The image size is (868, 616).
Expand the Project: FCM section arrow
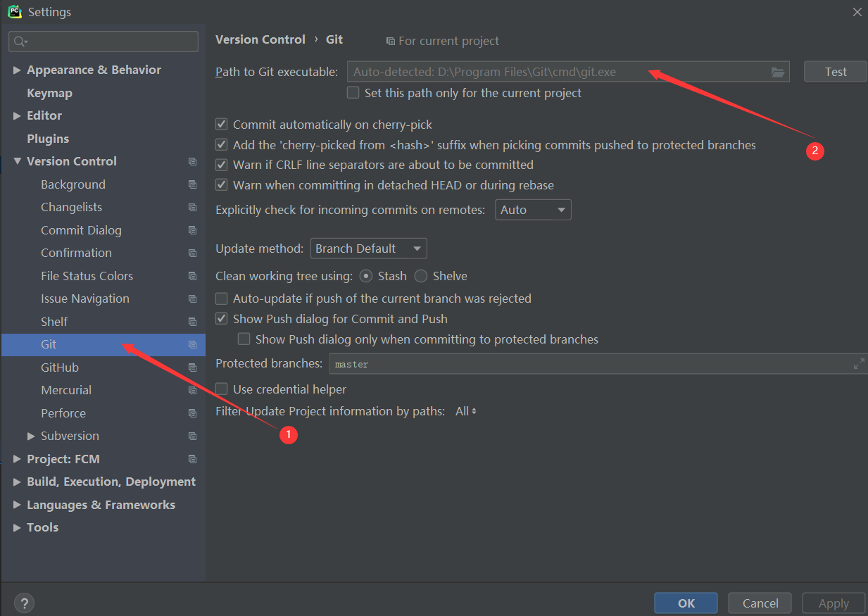[17, 459]
